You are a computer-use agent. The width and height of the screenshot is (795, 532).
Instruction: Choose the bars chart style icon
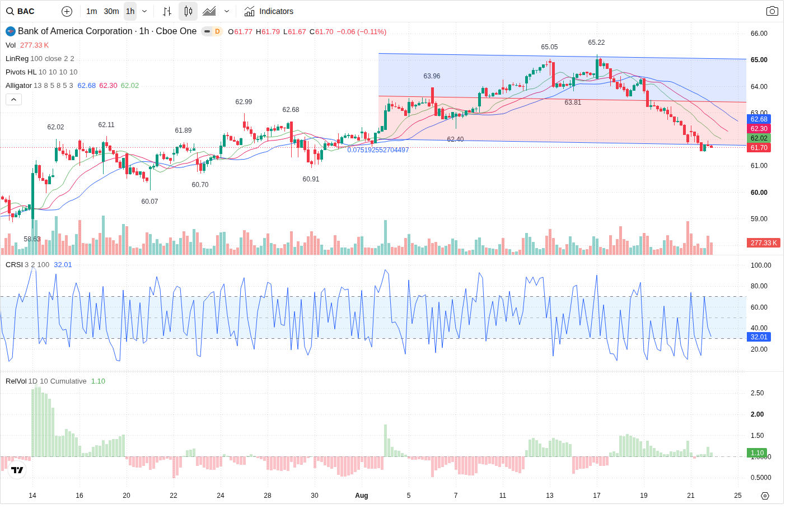point(167,11)
